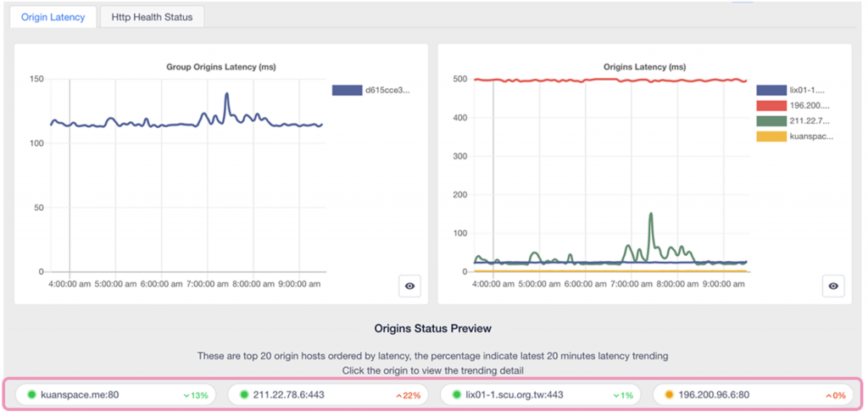The height and width of the screenshot is (417, 868).
Task: Click the 22% upward trend indicator
Action: (408, 395)
